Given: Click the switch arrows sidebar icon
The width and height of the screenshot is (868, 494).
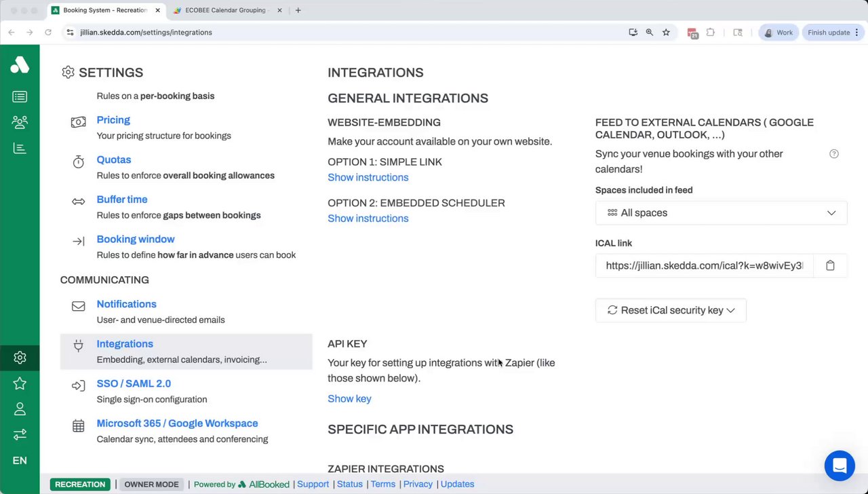Looking at the screenshot, I should (x=20, y=434).
